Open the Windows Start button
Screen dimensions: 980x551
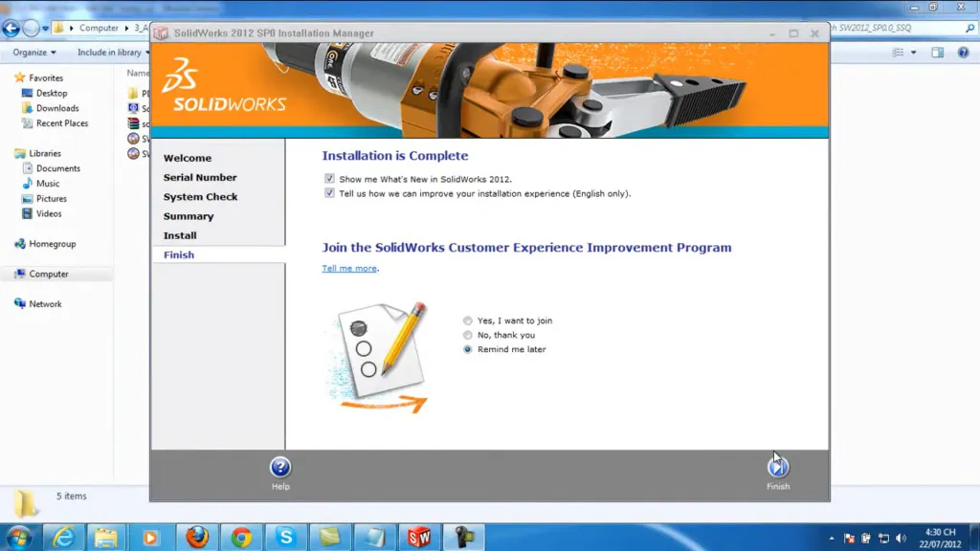point(17,538)
